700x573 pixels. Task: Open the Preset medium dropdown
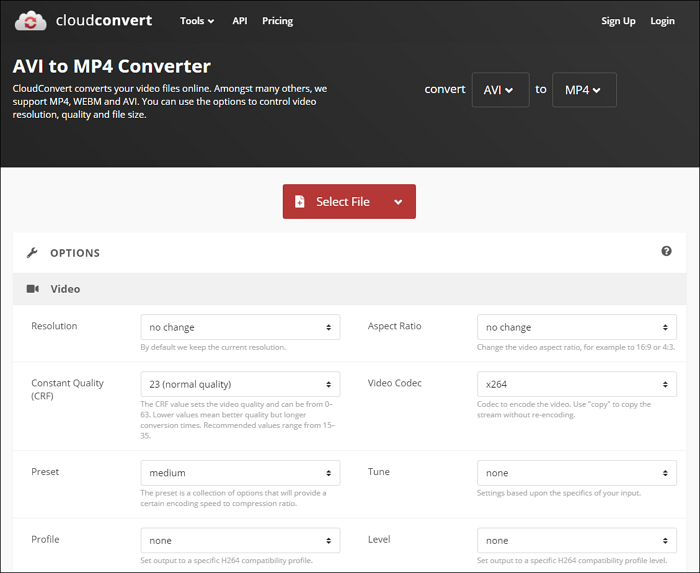coord(240,473)
